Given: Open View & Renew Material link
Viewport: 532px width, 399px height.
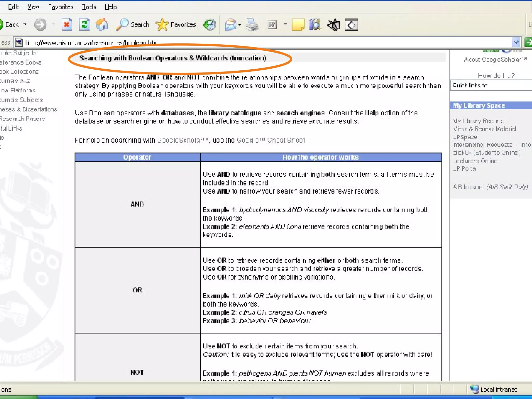Looking at the screenshot, I should click(x=484, y=129).
